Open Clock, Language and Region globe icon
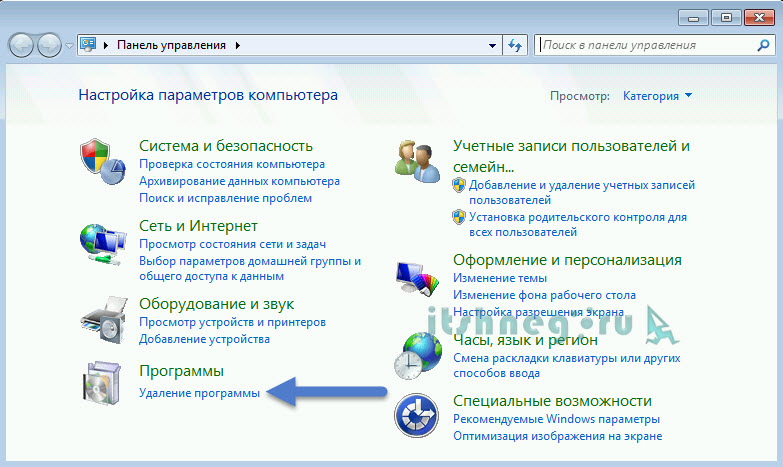This screenshot has width=783, height=467. (417, 356)
